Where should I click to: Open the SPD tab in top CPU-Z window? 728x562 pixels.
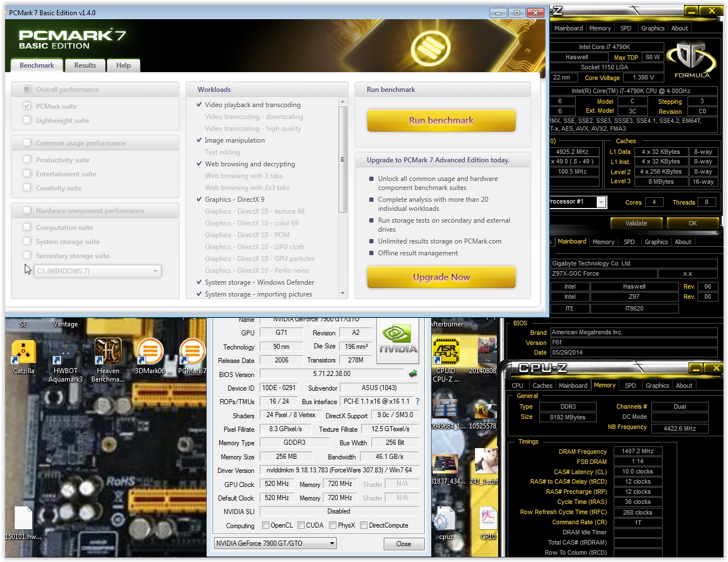625,28
